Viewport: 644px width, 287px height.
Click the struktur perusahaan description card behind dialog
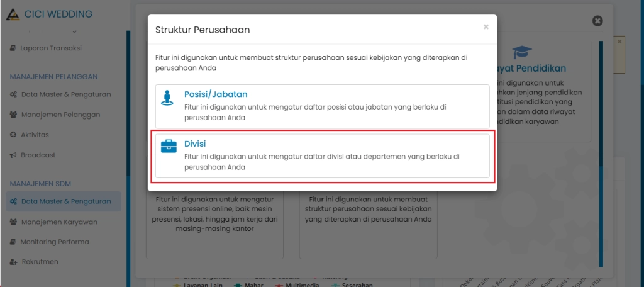[369, 226]
